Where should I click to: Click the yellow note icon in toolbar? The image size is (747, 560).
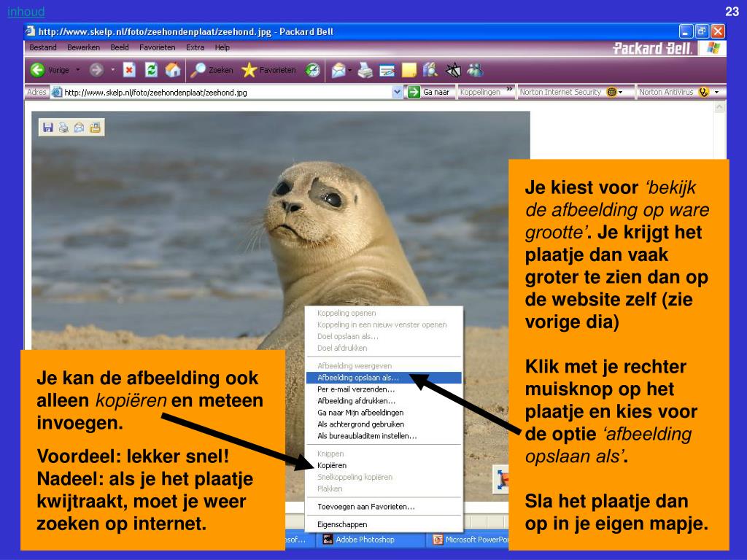click(x=409, y=70)
